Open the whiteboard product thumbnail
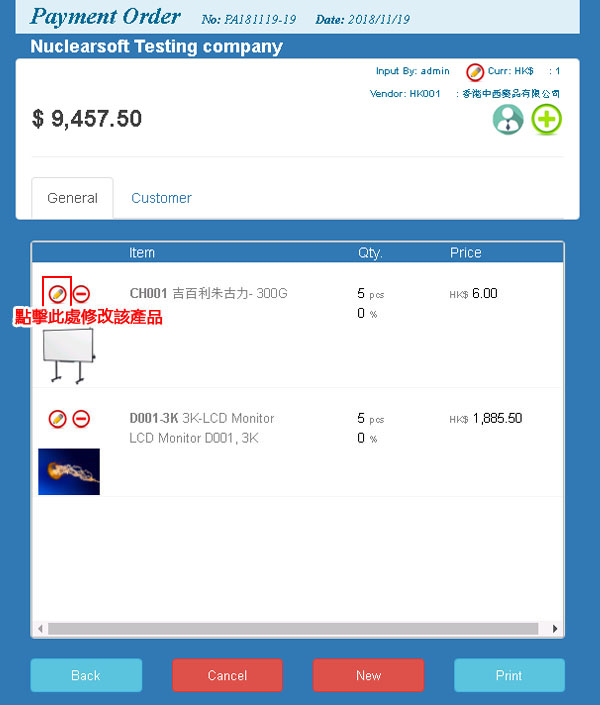Viewport: 600px width, 705px height. pyautogui.click(x=68, y=356)
